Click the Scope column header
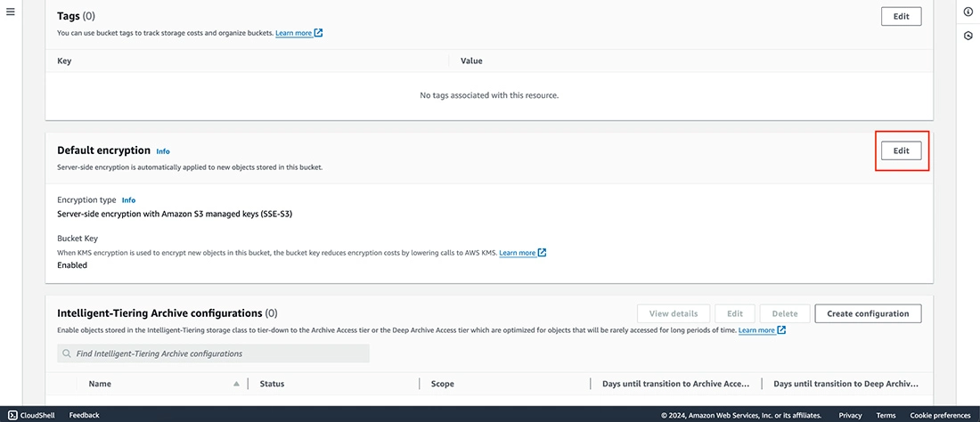The width and height of the screenshot is (980, 422). coord(443,384)
